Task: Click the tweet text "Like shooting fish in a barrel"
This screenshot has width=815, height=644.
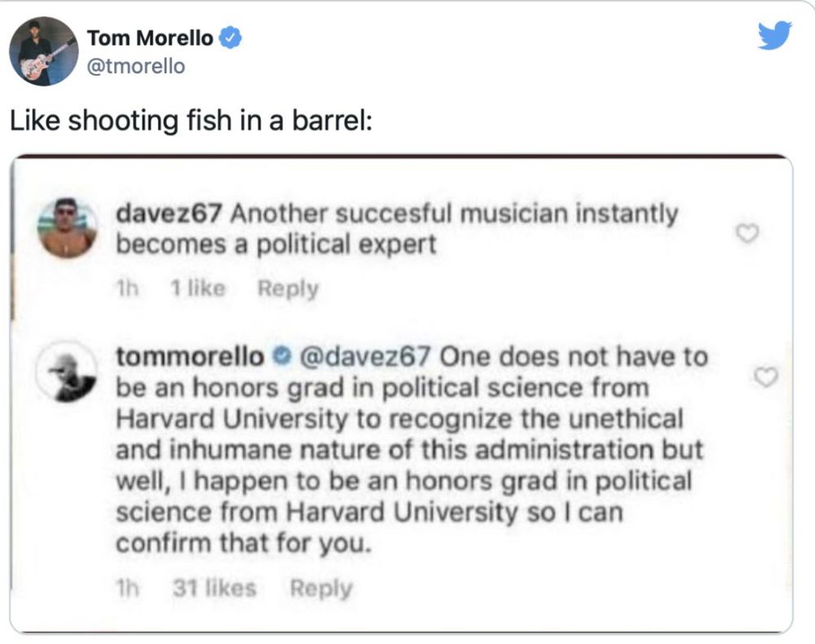Action: pos(191,121)
